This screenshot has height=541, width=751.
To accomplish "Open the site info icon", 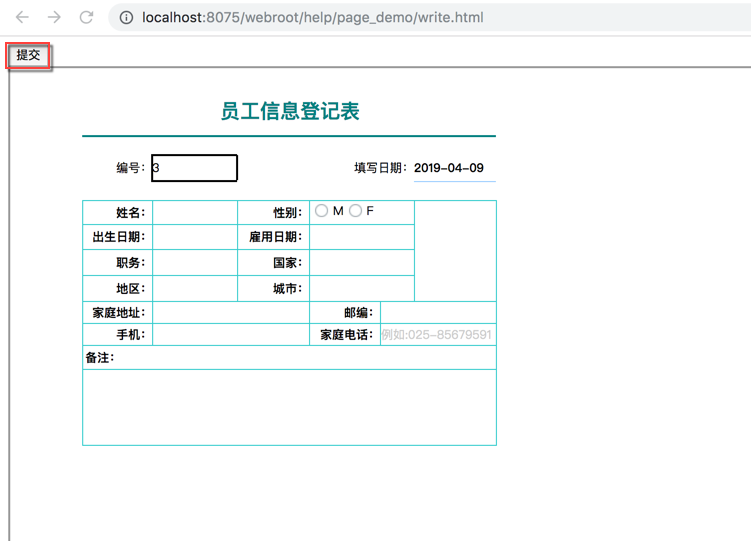I will pyautogui.click(x=126, y=18).
